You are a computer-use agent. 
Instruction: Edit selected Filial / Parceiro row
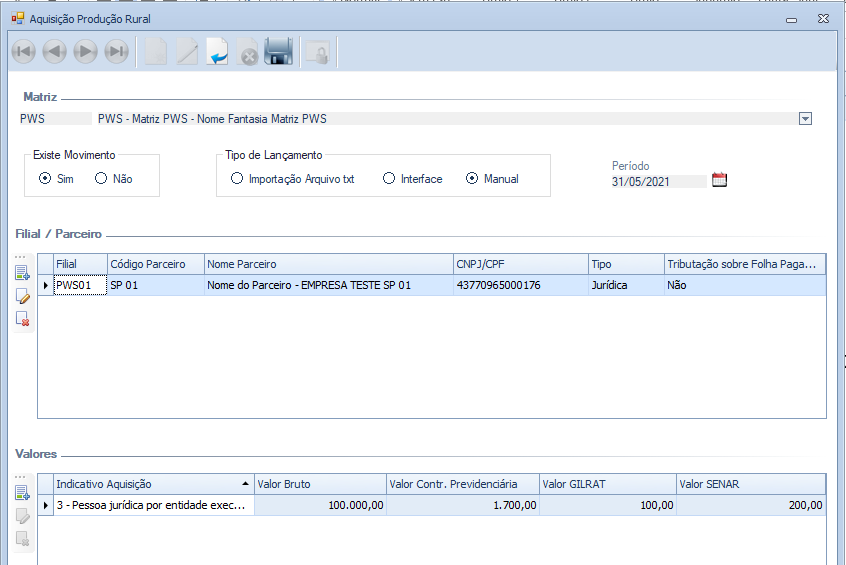(23, 296)
